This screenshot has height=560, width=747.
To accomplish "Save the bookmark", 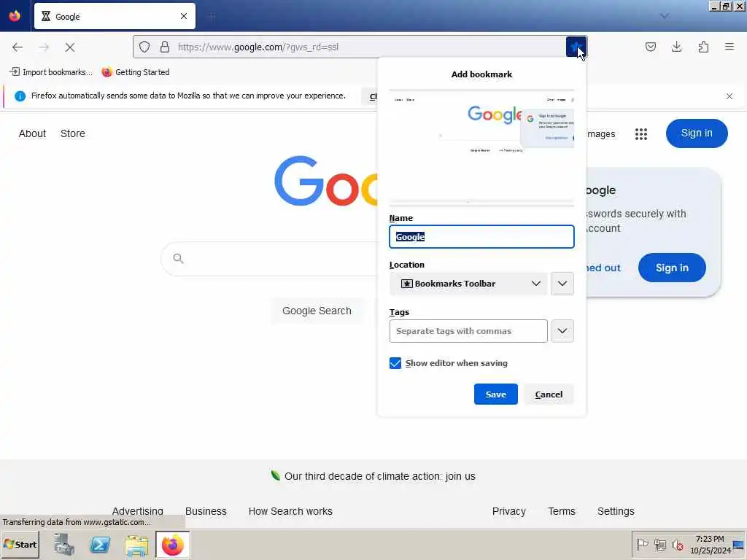I will (x=495, y=394).
